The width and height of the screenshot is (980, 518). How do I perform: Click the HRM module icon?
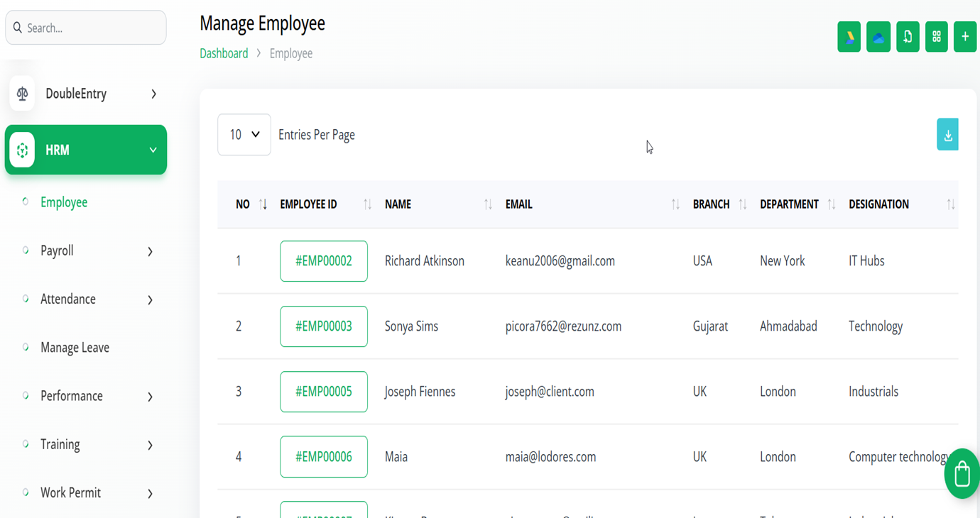click(x=23, y=150)
